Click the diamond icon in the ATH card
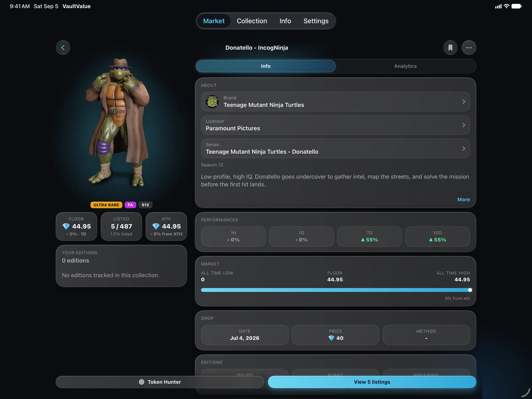This screenshot has width=532, height=399. click(x=156, y=226)
